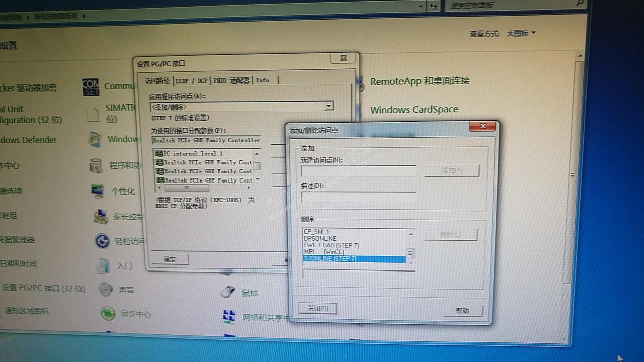Image resolution: width=644 pixels, height=362 pixels.
Task: Switch to the LLDP / DCP tab
Action: coord(191,80)
